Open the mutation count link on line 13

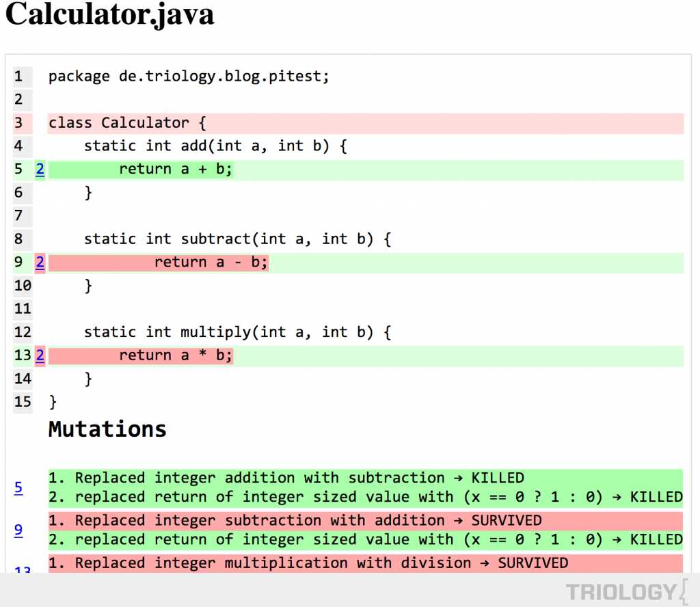pos(40,355)
